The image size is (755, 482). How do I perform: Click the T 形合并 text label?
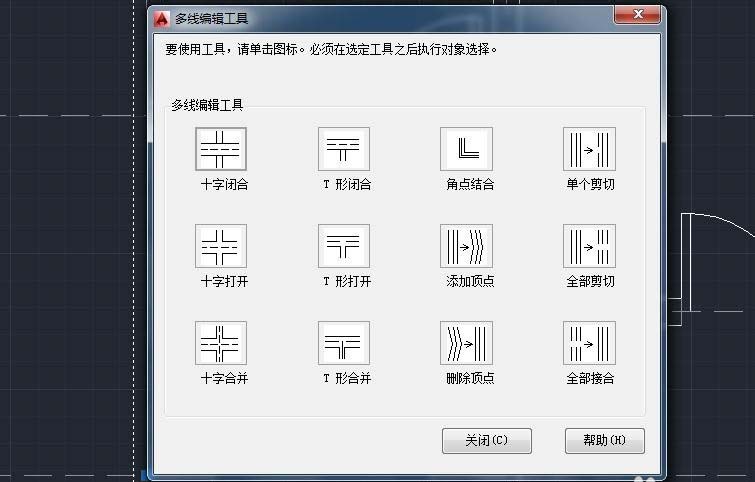(347, 378)
